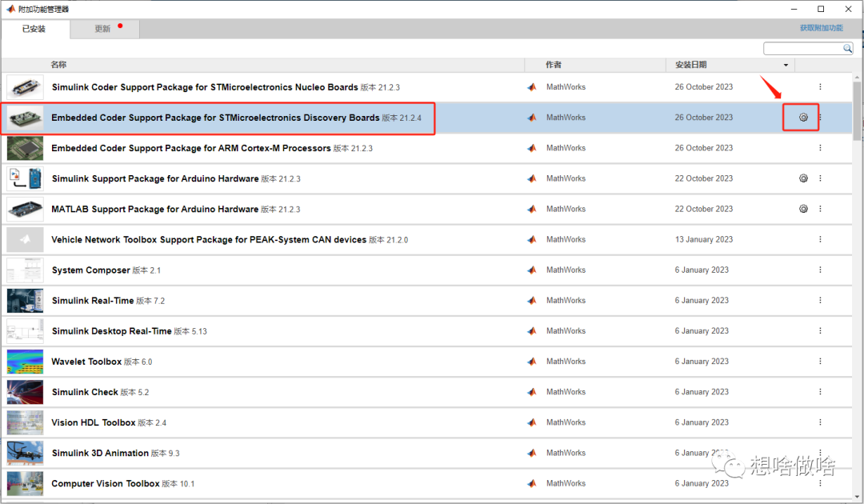Select Embedded Coder ARM Cortex-M Processors entry
The height and width of the screenshot is (504, 864).
point(212,148)
